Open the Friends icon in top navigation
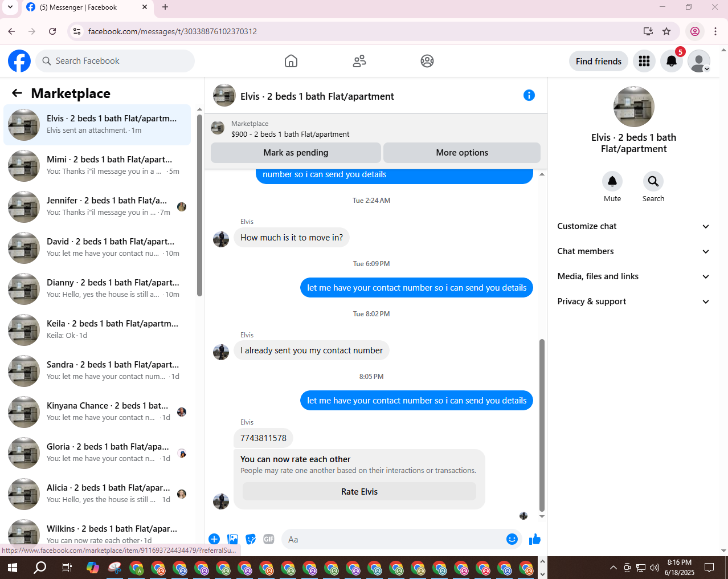 (359, 61)
